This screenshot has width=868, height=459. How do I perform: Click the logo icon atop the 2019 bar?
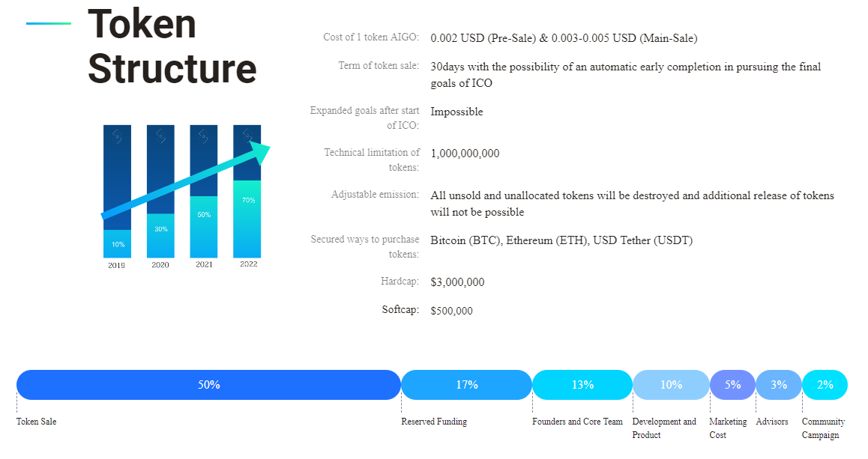click(117, 136)
